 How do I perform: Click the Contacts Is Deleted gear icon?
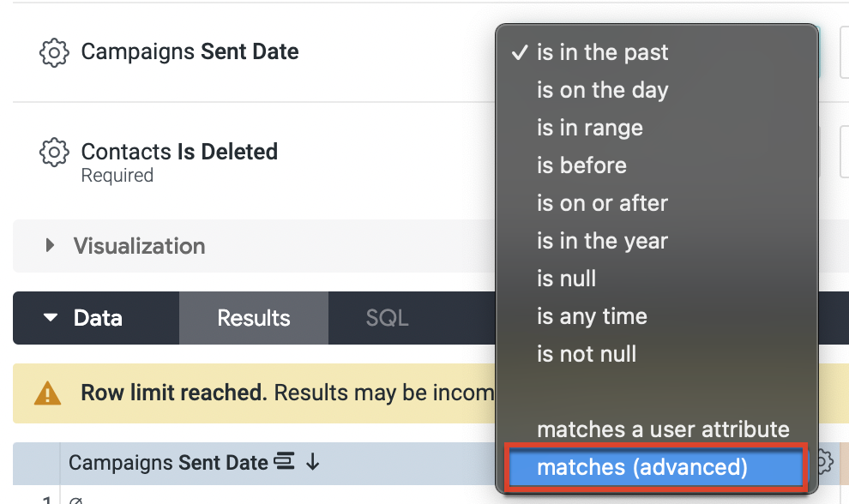(54, 153)
